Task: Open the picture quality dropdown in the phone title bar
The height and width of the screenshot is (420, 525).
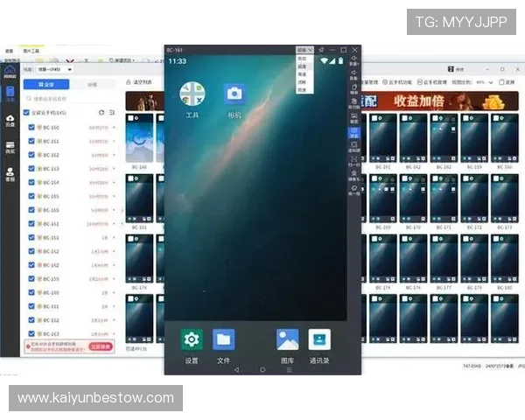Action: click(304, 50)
